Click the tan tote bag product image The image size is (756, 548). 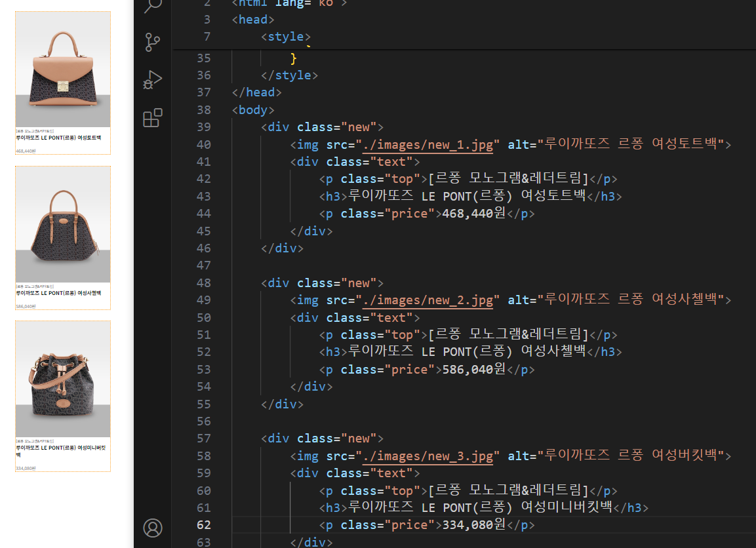(63, 70)
